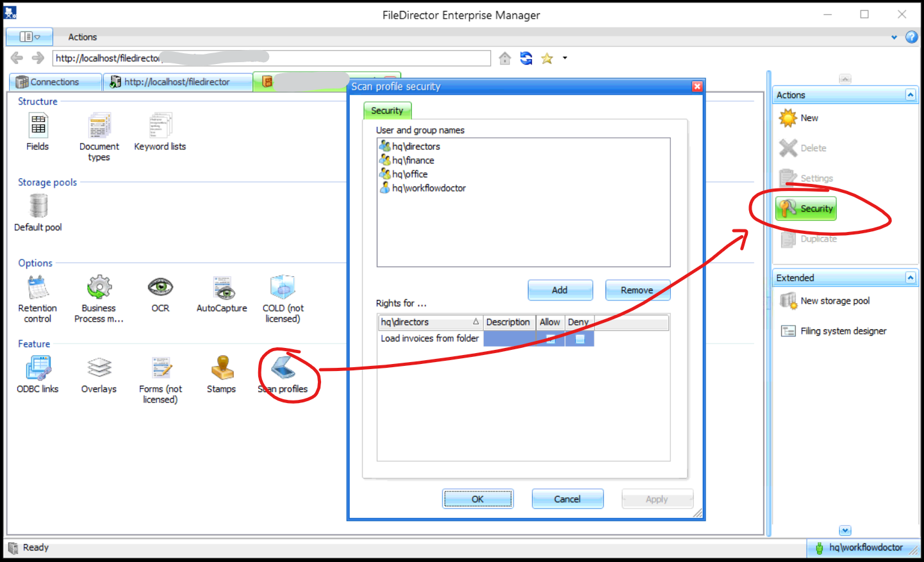Click Cancel in security dialog

567,499
